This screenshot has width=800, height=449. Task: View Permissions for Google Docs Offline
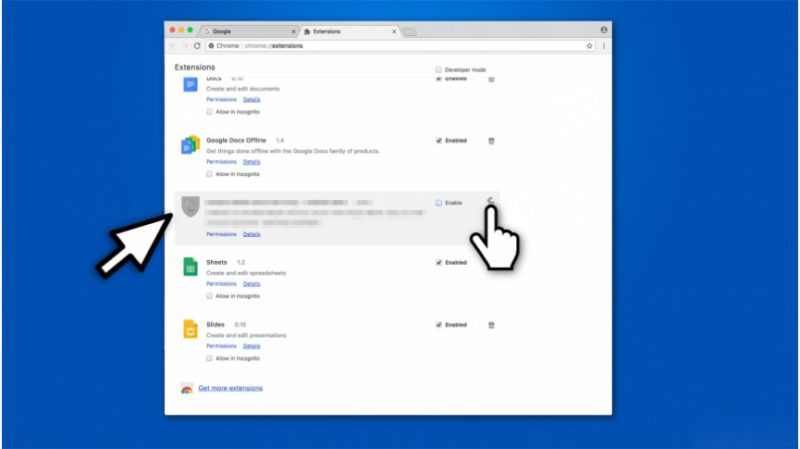pyautogui.click(x=221, y=161)
